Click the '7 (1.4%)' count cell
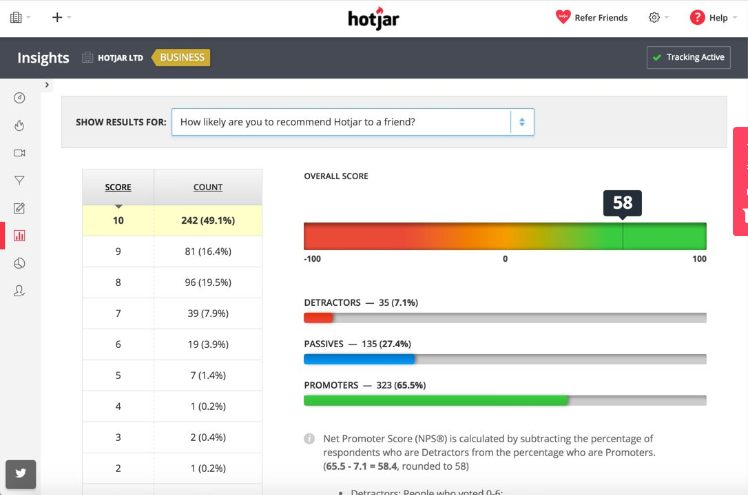The image size is (748, 495). [x=208, y=375]
